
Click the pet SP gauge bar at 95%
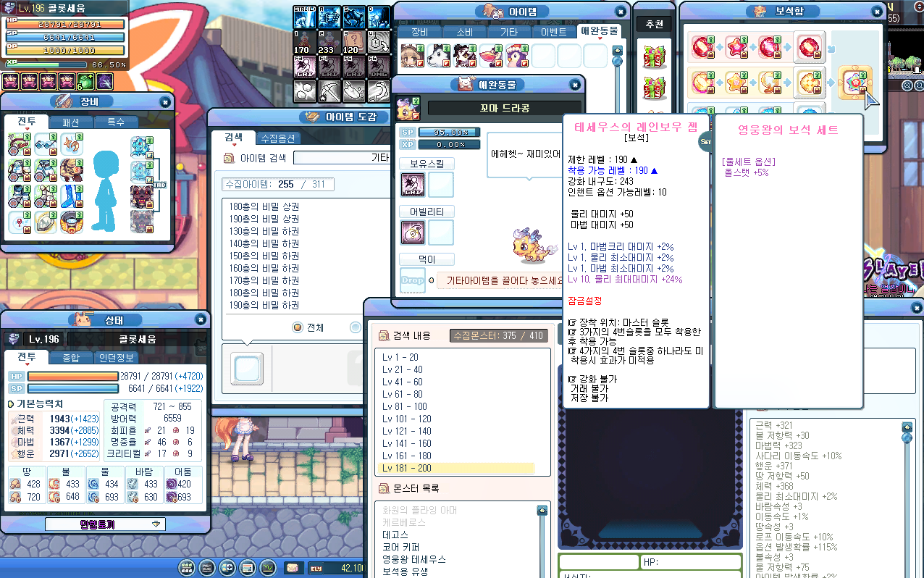coord(438,132)
